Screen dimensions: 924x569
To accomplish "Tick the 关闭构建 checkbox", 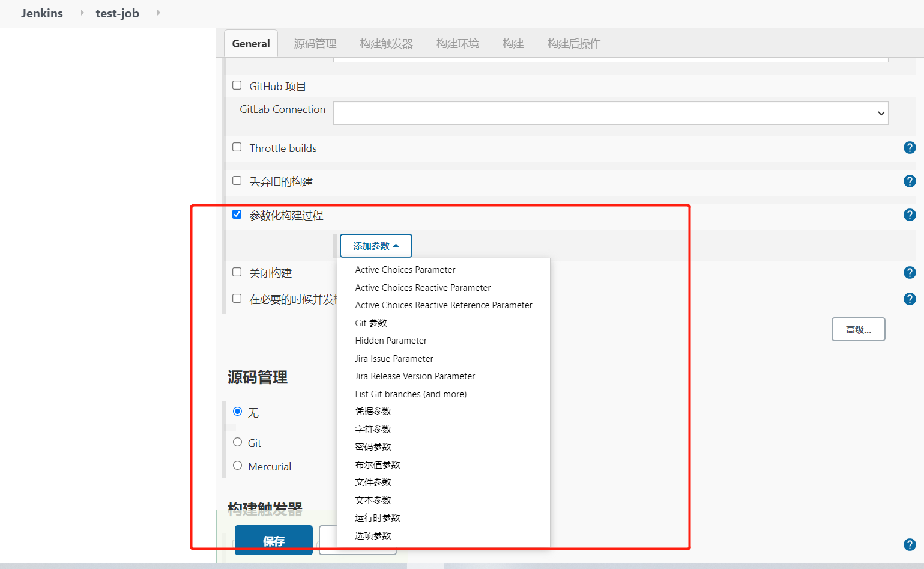I will (x=237, y=272).
